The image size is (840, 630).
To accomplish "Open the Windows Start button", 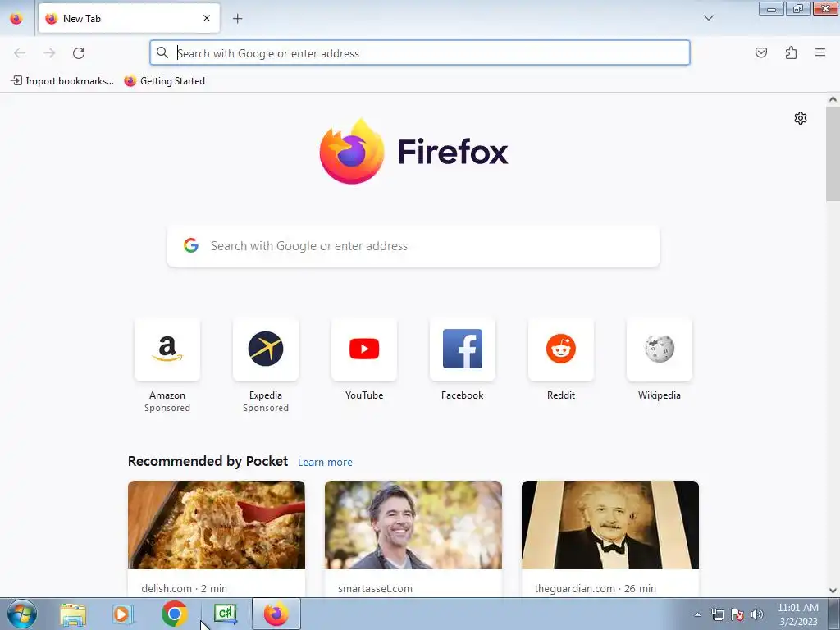I will click(22, 614).
